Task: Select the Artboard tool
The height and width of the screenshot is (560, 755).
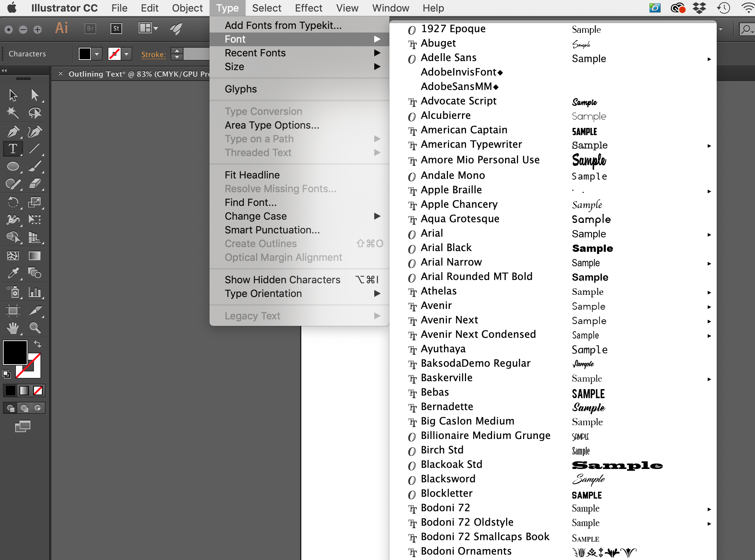Action: click(x=13, y=310)
